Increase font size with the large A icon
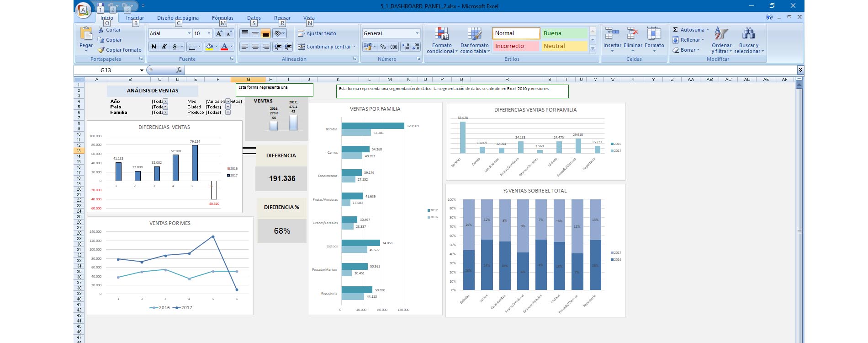Viewport: 868px width, 343px height. (219, 33)
